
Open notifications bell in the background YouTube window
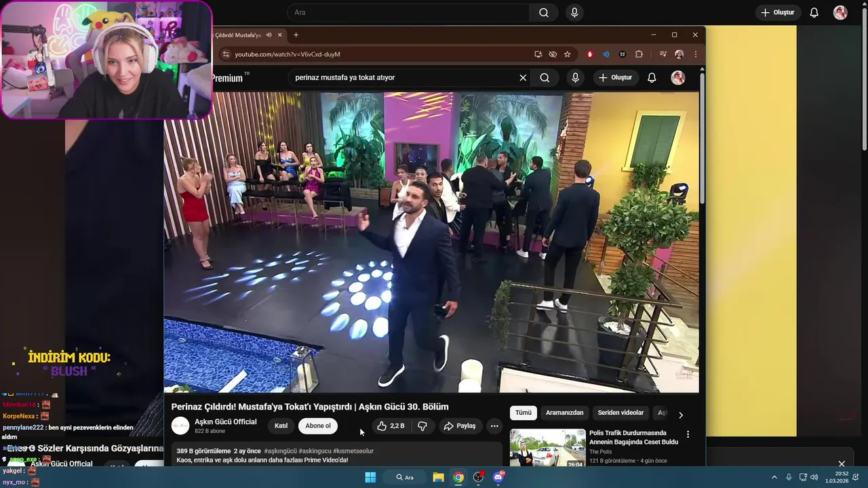(814, 13)
